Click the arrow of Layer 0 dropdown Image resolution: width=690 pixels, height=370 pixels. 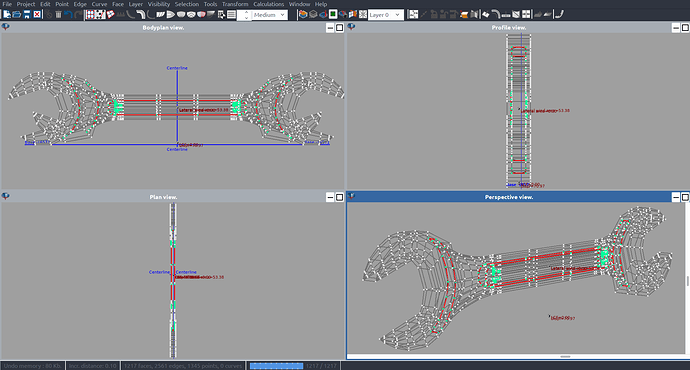[x=397, y=15]
